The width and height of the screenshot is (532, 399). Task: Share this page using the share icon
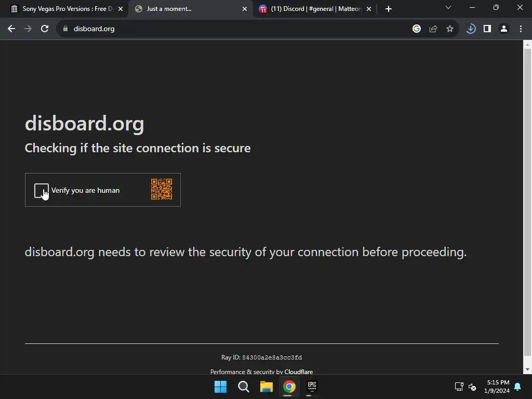click(x=433, y=29)
